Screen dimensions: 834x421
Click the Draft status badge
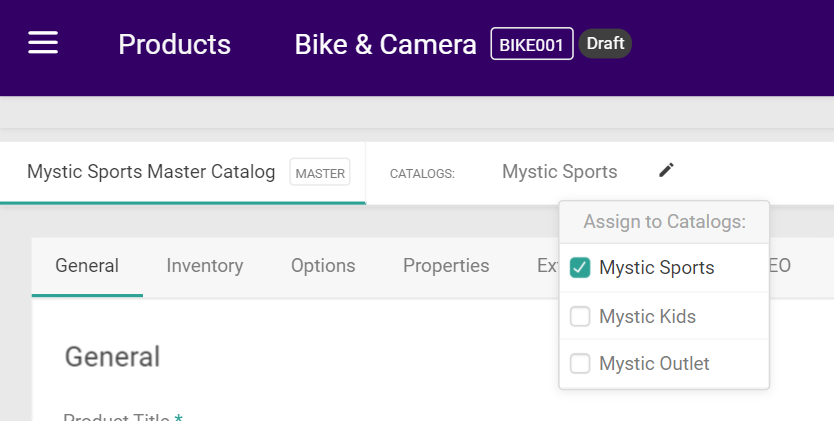605,44
